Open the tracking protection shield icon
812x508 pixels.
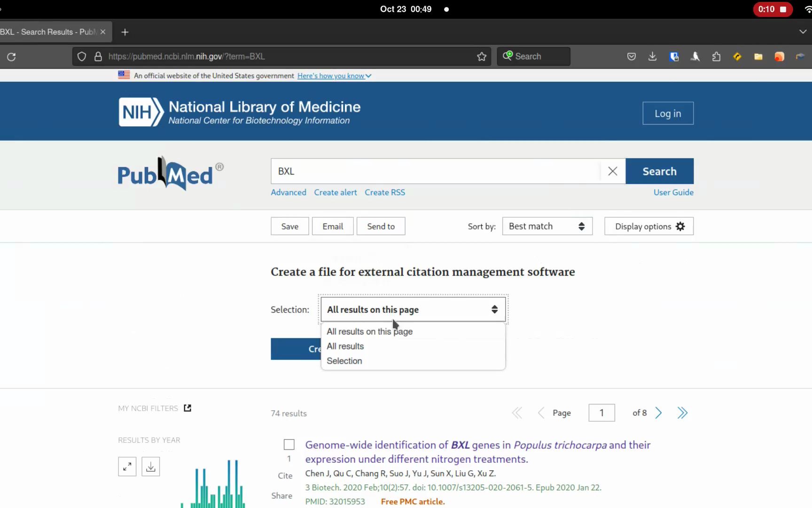[82, 56]
